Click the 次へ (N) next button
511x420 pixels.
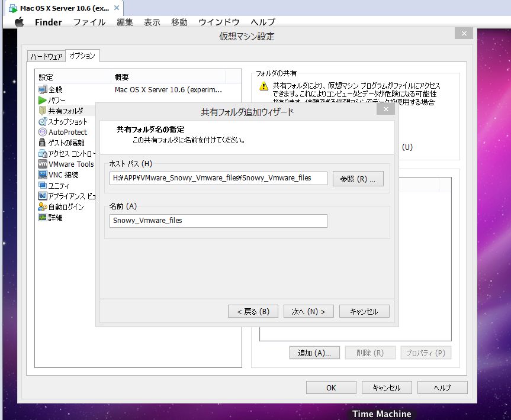308,311
